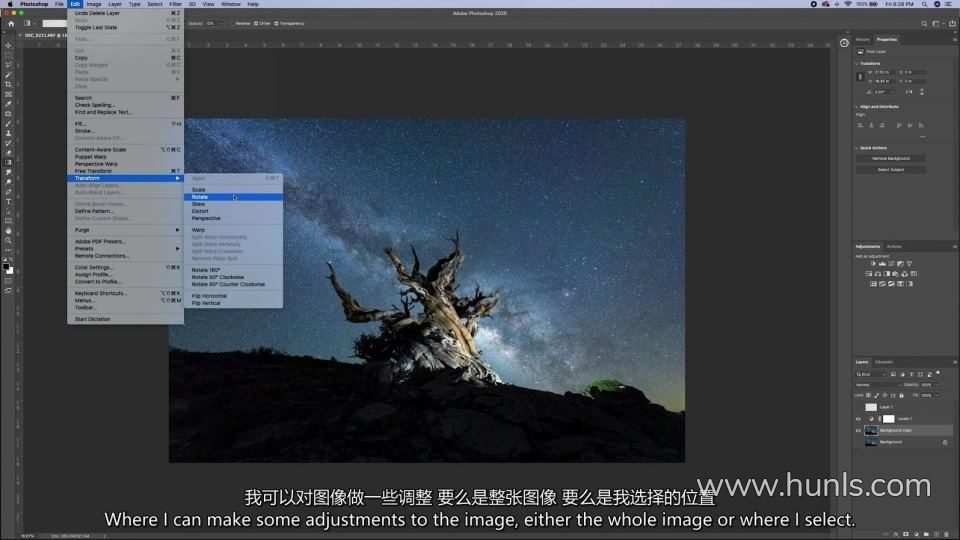This screenshot has height=540, width=960.
Task: Click Flip Horizontal icon in Properties Transform
Action: pos(909,92)
